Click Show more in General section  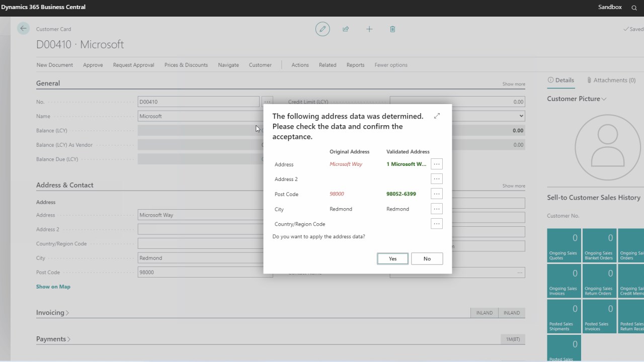pos(514,84)
